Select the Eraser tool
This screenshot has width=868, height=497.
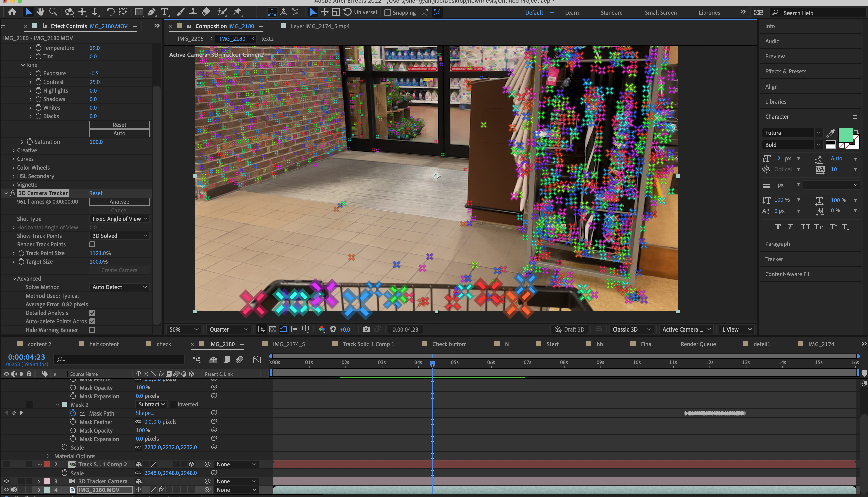coord(206,12)
